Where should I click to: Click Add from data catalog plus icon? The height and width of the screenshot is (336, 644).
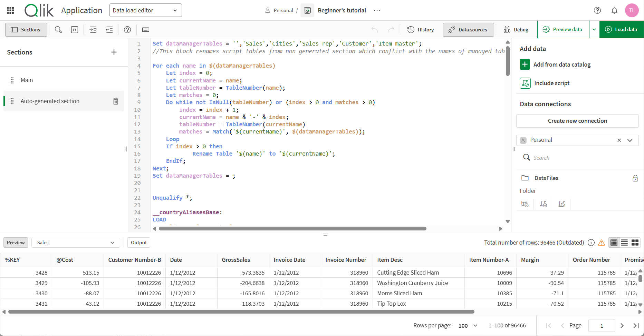click(525, 65)
